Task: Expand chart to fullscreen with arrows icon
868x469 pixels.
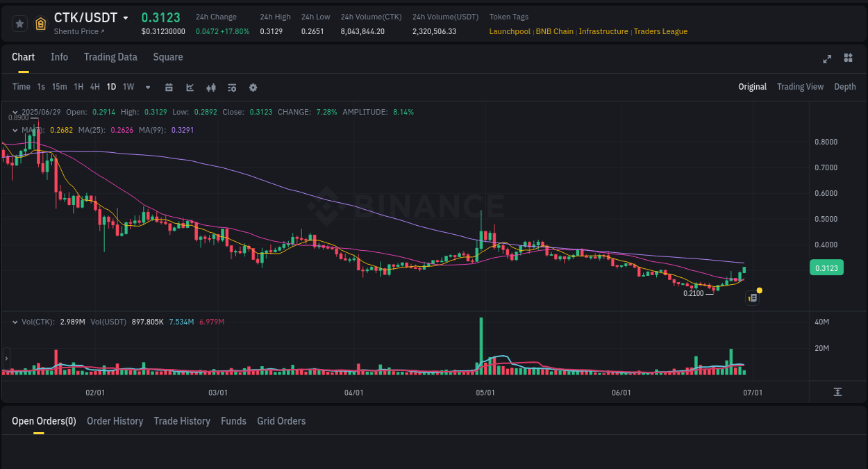Action: coord(827,59)
